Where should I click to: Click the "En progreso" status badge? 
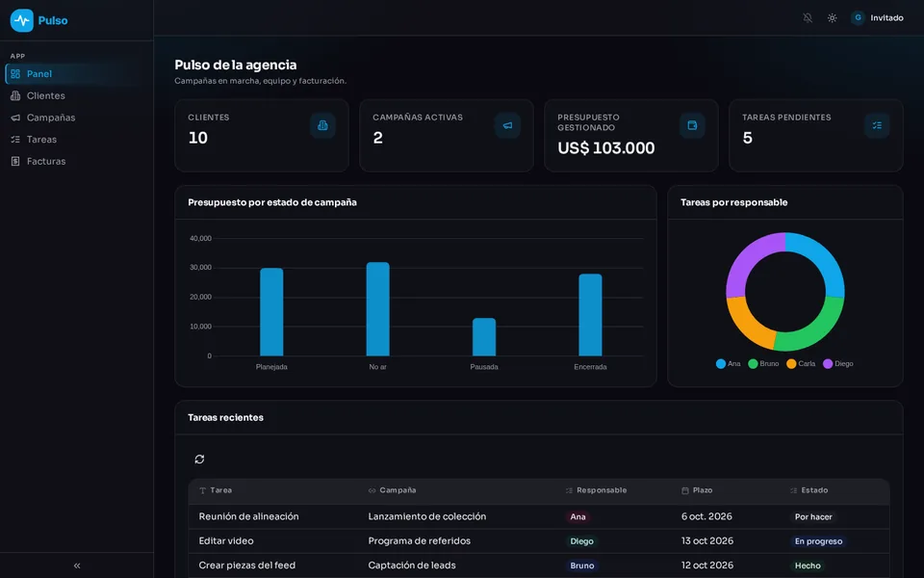(x=818, y=541)
